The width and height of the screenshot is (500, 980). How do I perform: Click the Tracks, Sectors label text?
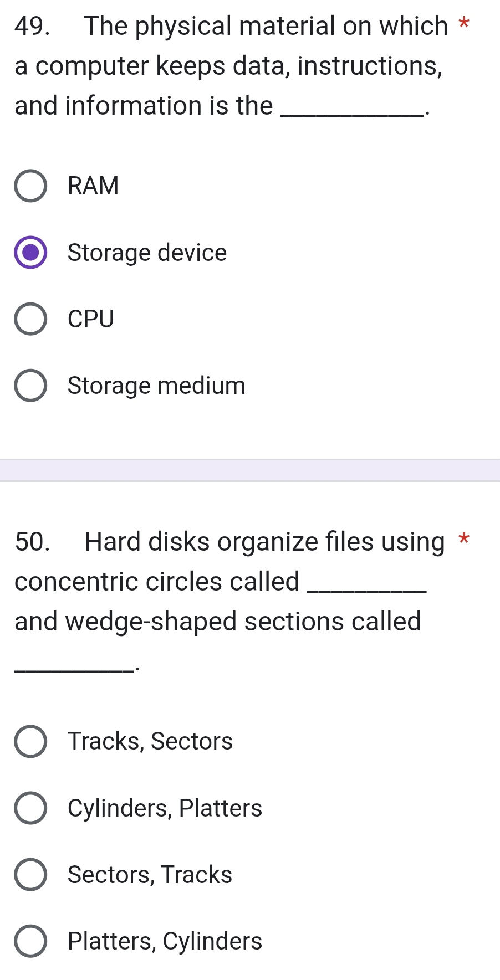point(149,741)
